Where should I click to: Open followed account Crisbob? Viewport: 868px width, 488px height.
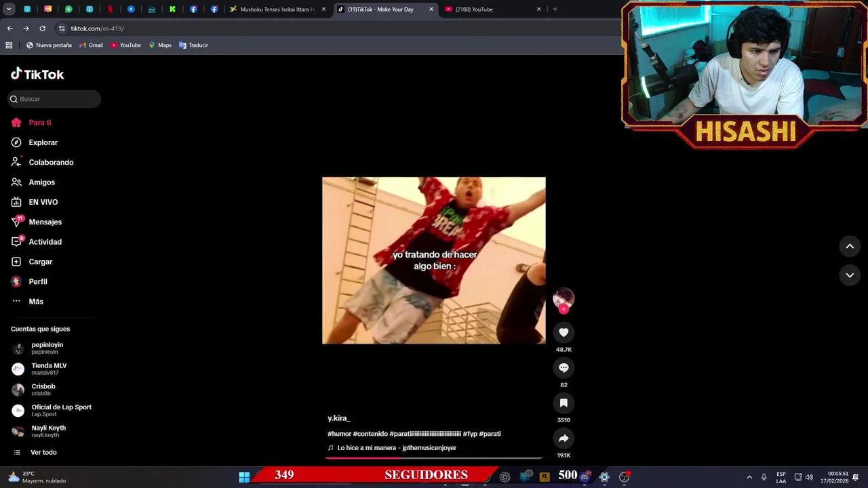[34, 390]
